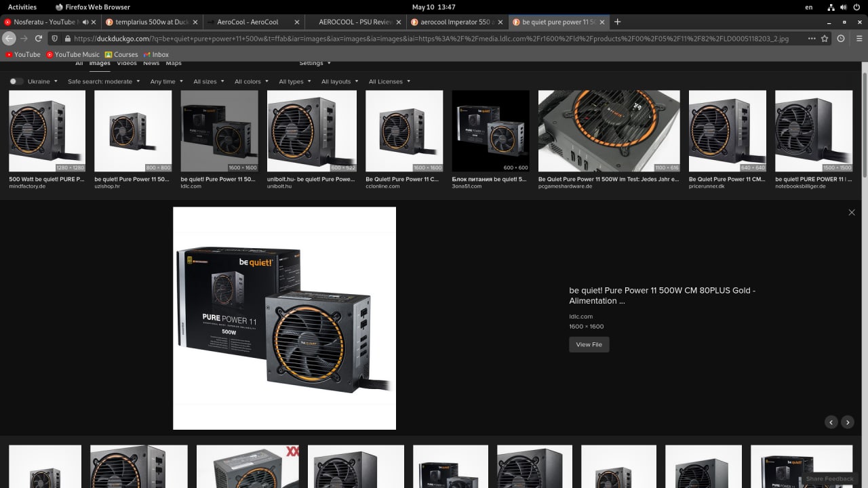868x488 pixels.
Task: Open the network status icon in top bar
Action: [x=831, y=7]
